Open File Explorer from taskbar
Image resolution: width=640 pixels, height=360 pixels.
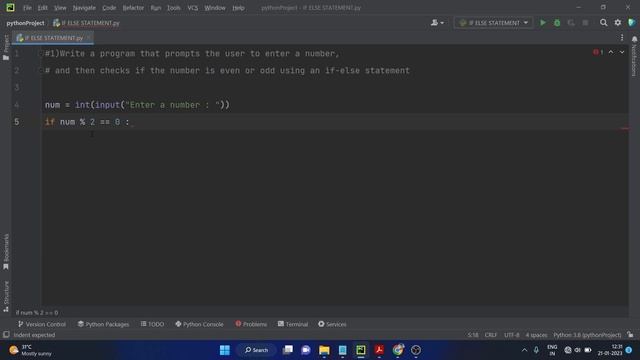(324, 350)
